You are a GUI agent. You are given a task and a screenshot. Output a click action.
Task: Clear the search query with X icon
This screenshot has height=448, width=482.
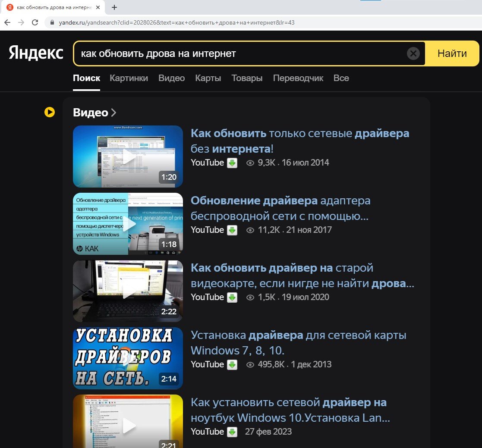pos(413,53)
